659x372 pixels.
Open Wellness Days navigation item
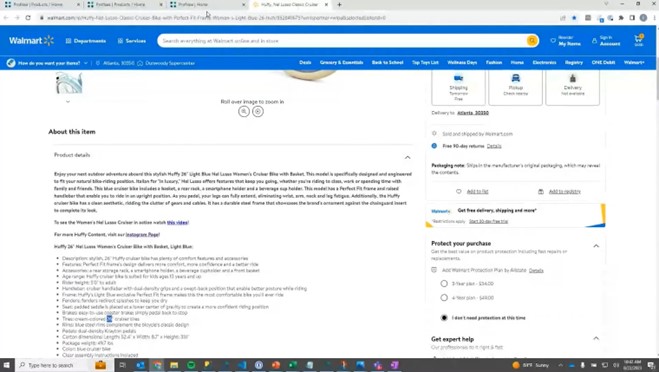tap(462, 62)
